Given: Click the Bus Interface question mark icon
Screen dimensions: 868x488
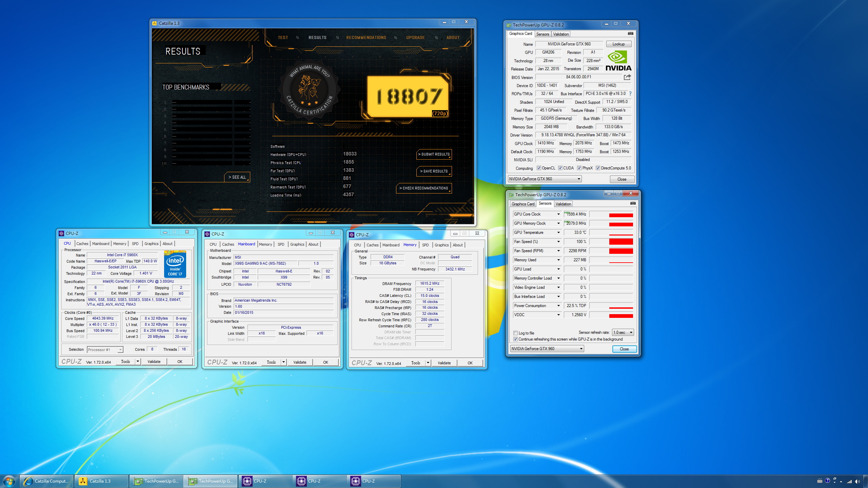Looking at the screenshot, I should 630,94.
